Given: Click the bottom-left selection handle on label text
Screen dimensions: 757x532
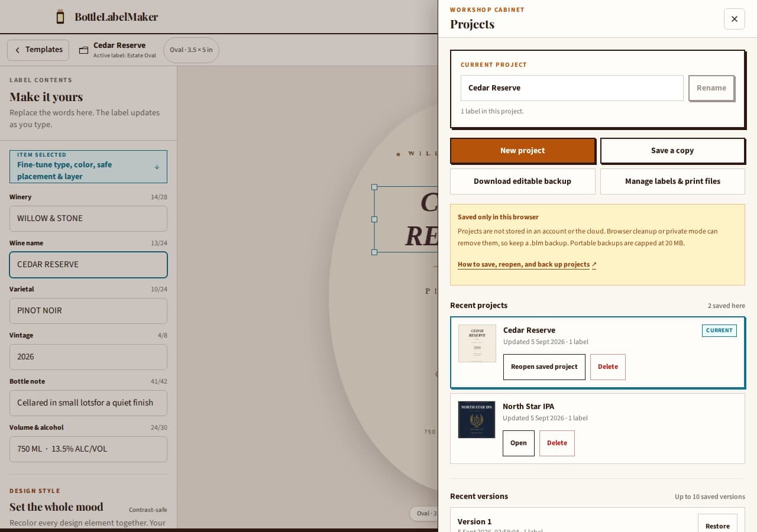Looking at the screenshot, I should (x=374, y=252).
